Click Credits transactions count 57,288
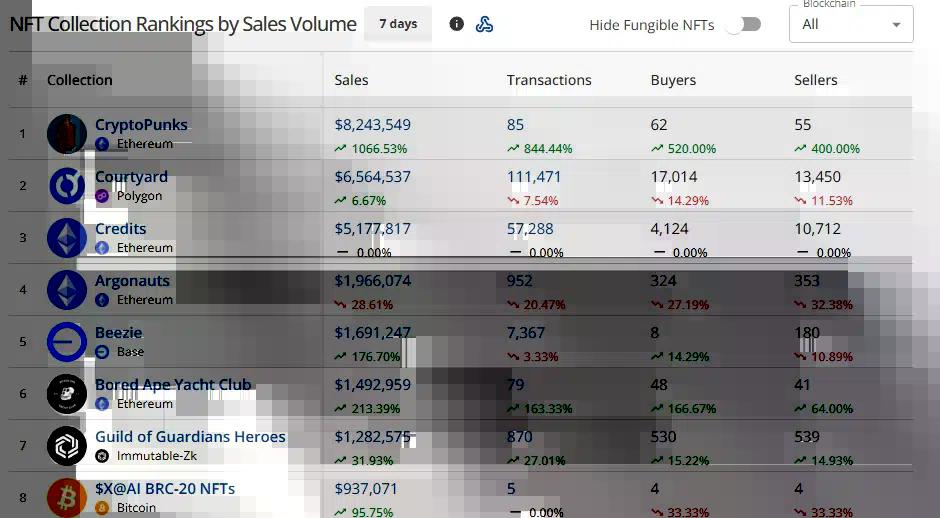The width and height of the screenshot is (940, 518). point(530,228)
